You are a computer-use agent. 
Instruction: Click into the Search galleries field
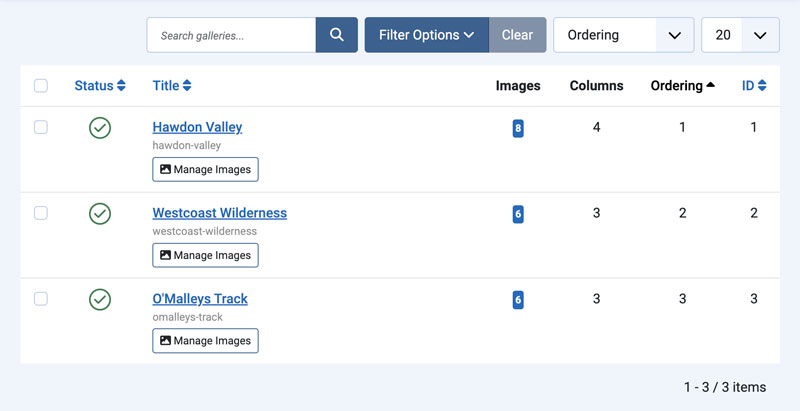231,35
